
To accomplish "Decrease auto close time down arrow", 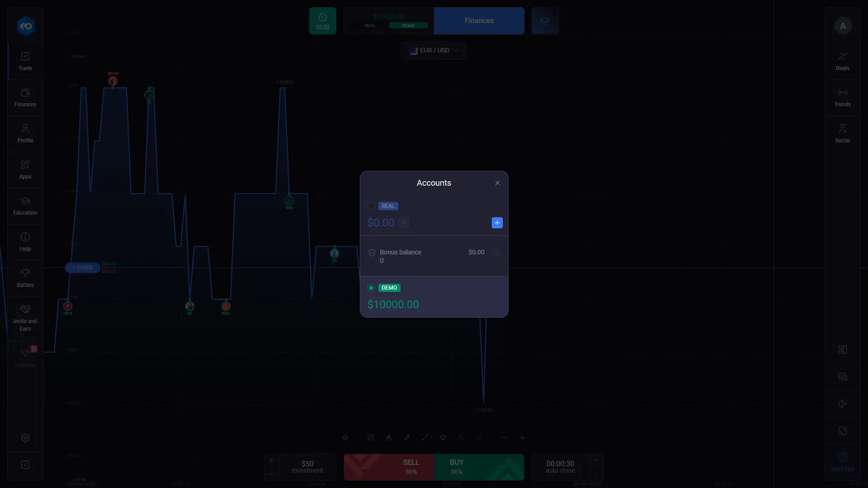I will [596, 474].
